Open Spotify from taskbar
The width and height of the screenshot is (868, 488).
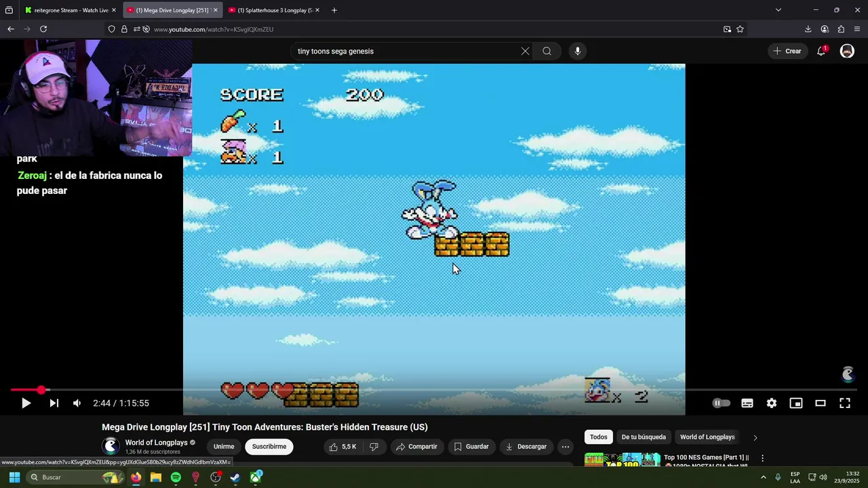(176, 477)
